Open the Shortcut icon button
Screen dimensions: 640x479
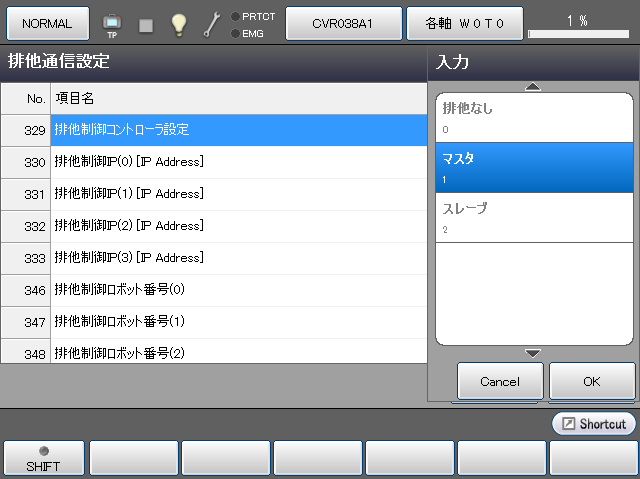(x=593, y=424)
